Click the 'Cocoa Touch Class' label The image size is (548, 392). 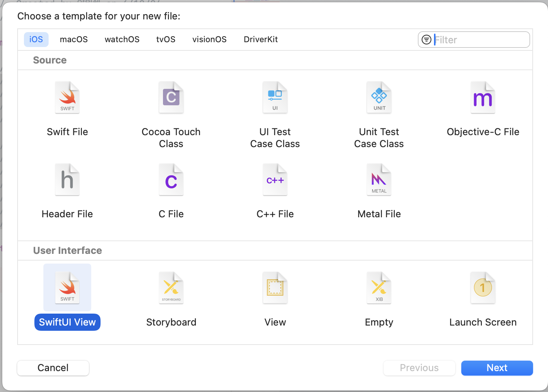pos(171,138)
